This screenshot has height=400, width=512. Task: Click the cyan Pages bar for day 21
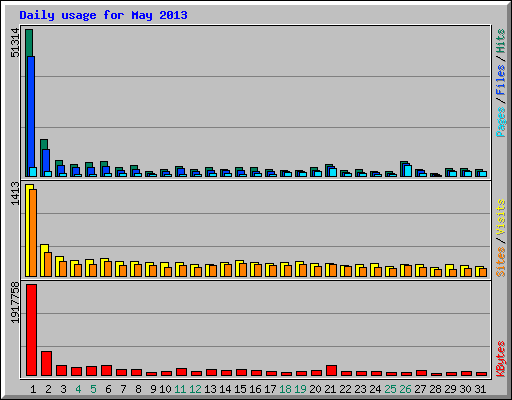click(x=333, y=172)
